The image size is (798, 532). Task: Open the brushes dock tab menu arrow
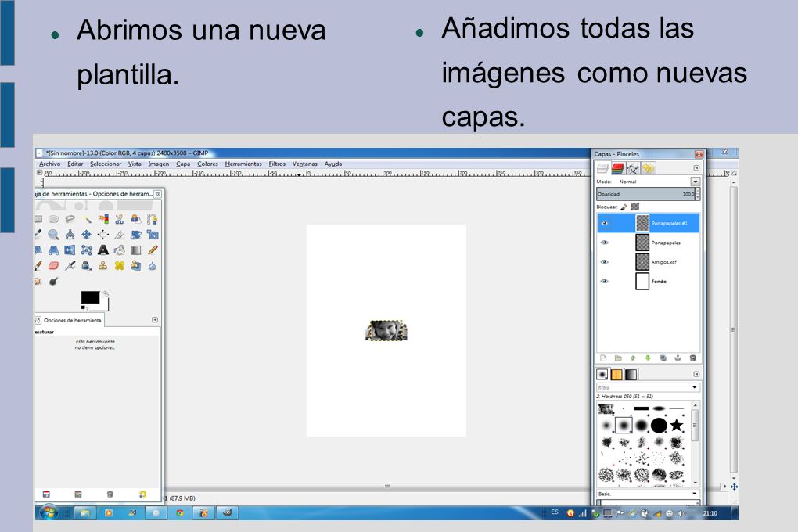click(x=697, y=374)
